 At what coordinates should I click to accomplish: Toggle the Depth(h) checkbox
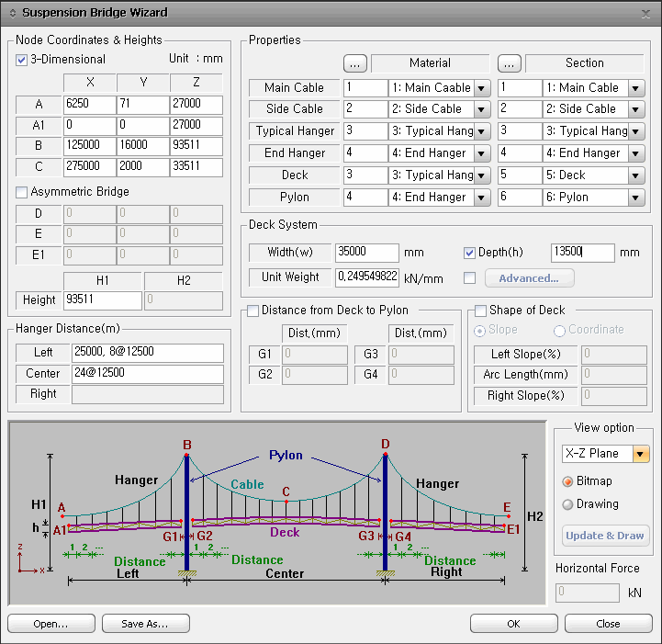(470, 253)
